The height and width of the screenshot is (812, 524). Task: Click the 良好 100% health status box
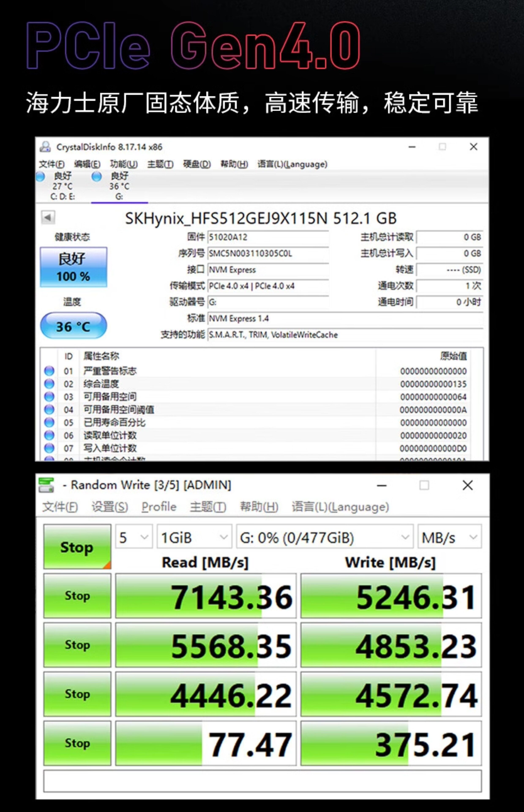(74, 267)
